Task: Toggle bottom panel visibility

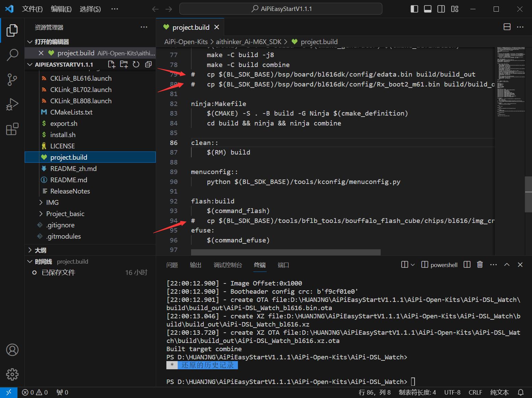Action: coord(428,9)
